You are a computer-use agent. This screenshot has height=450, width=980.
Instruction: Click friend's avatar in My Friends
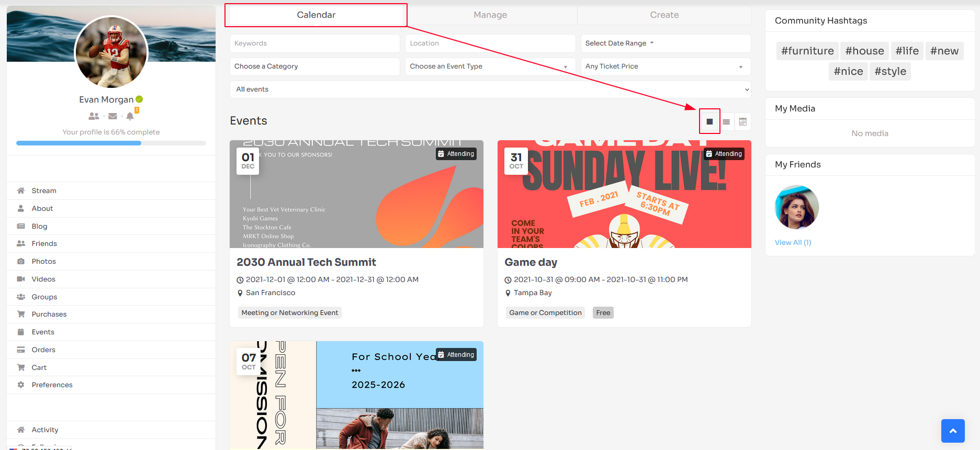coord(796,207)
